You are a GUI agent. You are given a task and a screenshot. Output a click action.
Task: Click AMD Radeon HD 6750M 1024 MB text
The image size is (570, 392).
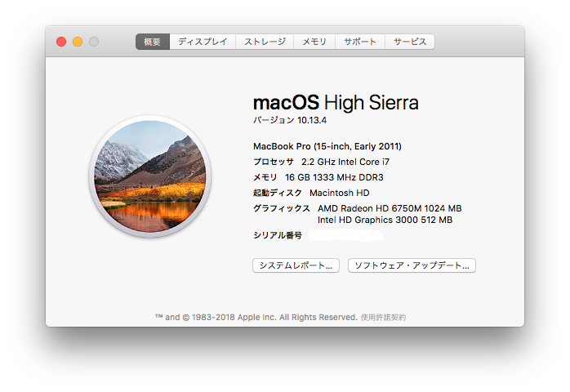[x=390, y=208]
